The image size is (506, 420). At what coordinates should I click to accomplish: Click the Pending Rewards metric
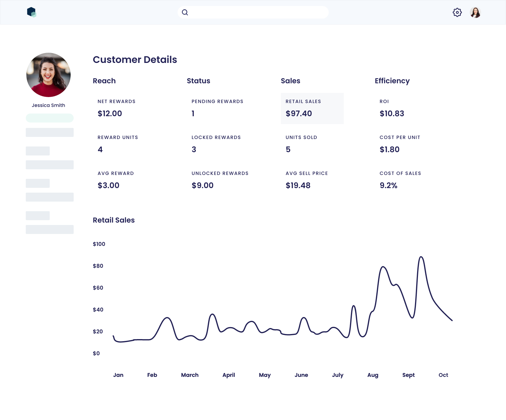coord(217,108)
